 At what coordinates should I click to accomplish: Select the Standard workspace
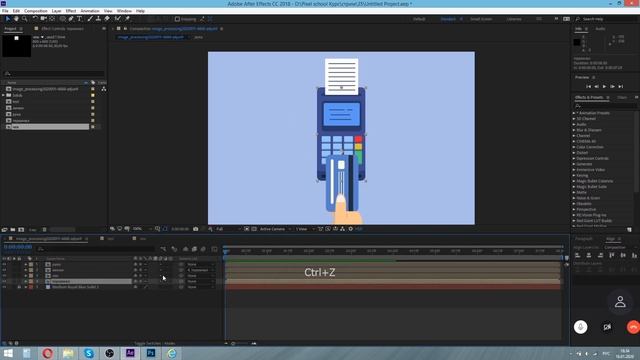click(x=448, y=19)
